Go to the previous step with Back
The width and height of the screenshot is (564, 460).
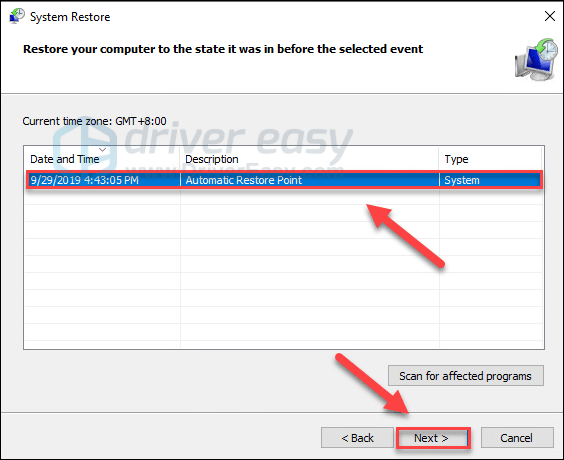357,438
